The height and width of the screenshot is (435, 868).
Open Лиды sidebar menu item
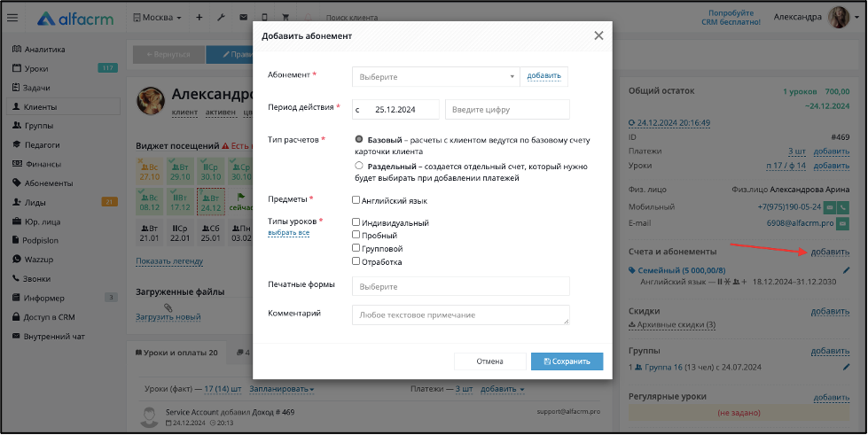tap(35, 203)
